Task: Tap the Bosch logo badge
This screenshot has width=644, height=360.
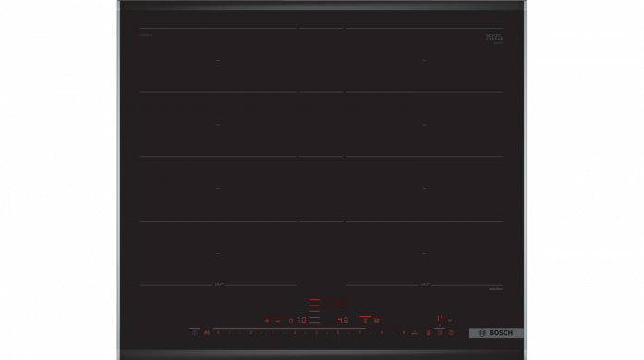Action: pyautogui.click(x=496, y=333)
